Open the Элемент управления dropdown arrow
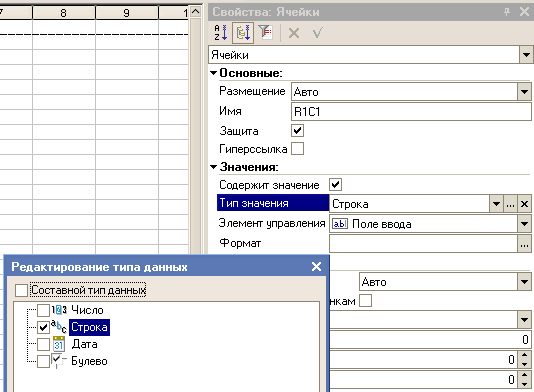The width and height of the screenshot is (534, 392). click(x=524, y=224)
